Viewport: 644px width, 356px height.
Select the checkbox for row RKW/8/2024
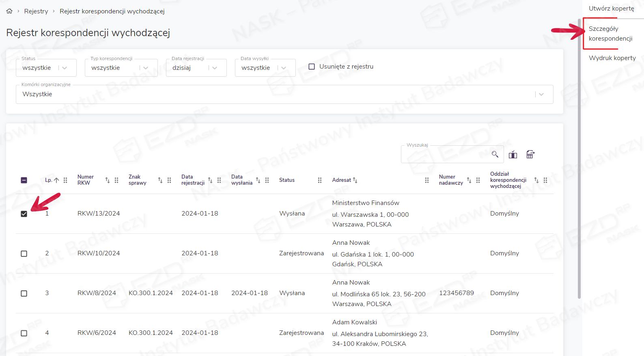pyautogui.click(x=24, y=293)
